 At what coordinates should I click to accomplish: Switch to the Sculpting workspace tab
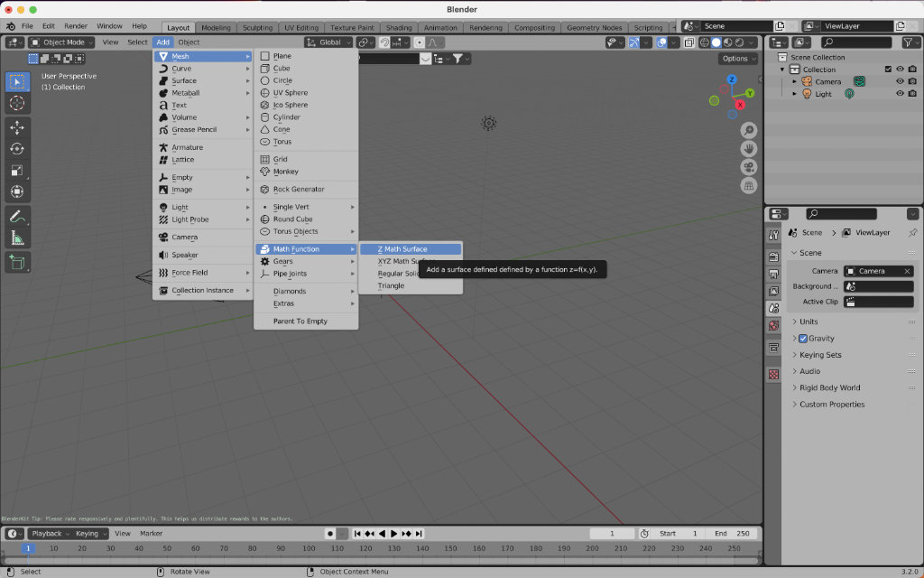[257, 28]
